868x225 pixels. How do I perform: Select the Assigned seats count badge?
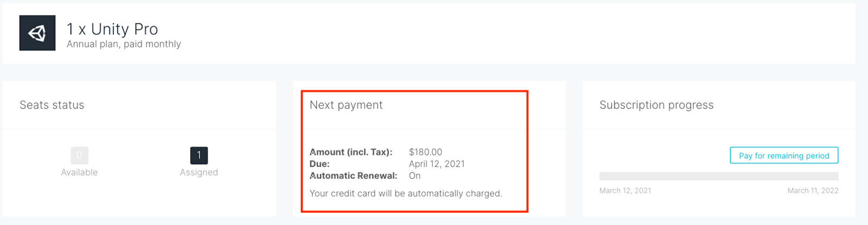(199, 155)
